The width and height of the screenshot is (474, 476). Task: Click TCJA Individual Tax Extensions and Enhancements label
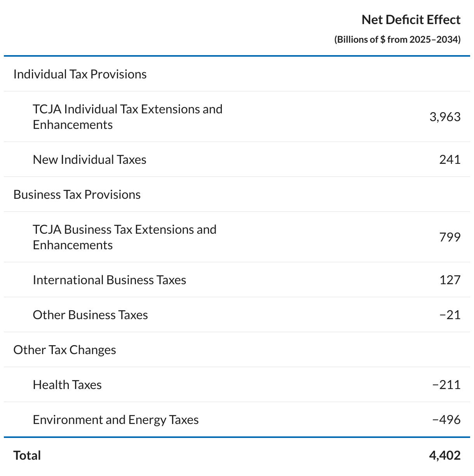click(127, 117)
